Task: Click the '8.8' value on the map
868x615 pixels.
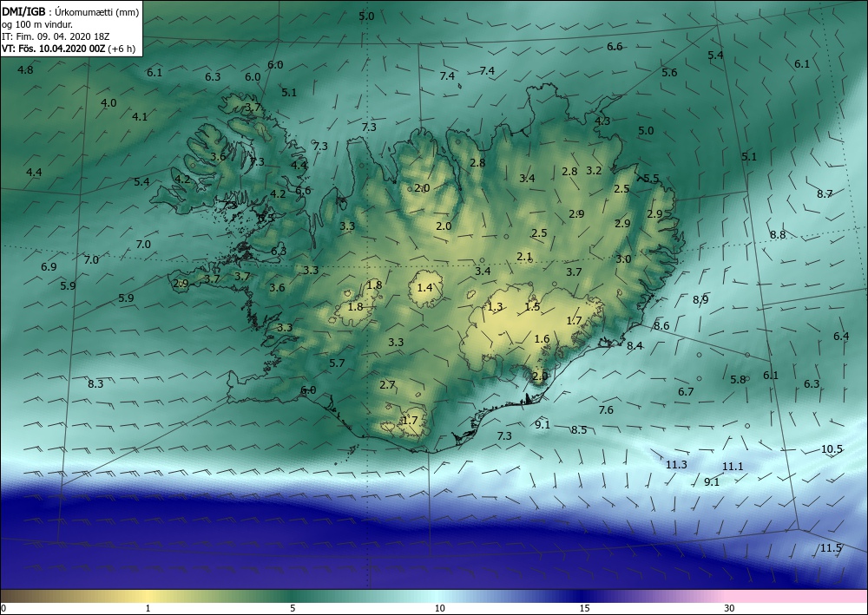Action: [778, 234]
